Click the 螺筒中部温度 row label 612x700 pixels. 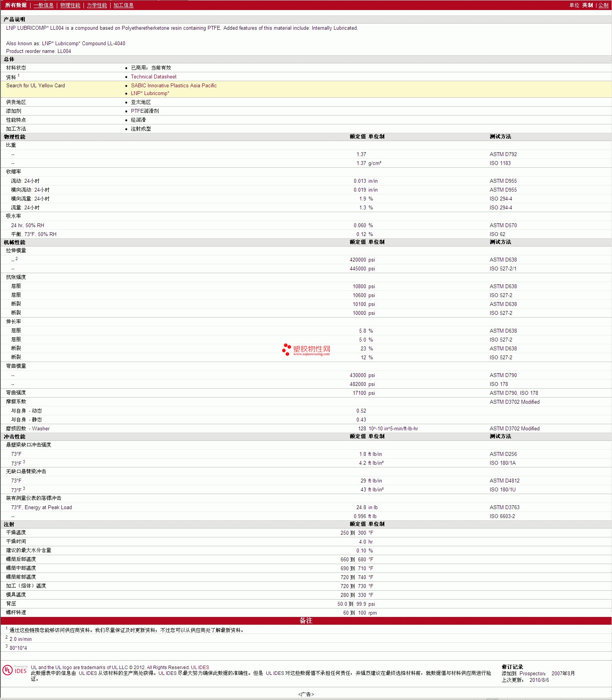(x=21, y=568)
